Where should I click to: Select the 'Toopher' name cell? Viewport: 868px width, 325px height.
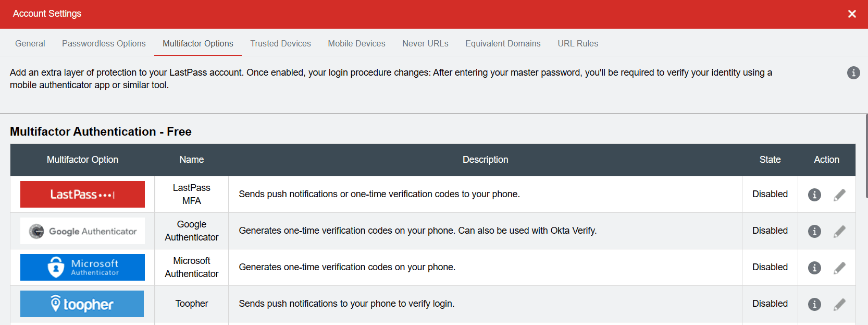(x=192, y=304)
